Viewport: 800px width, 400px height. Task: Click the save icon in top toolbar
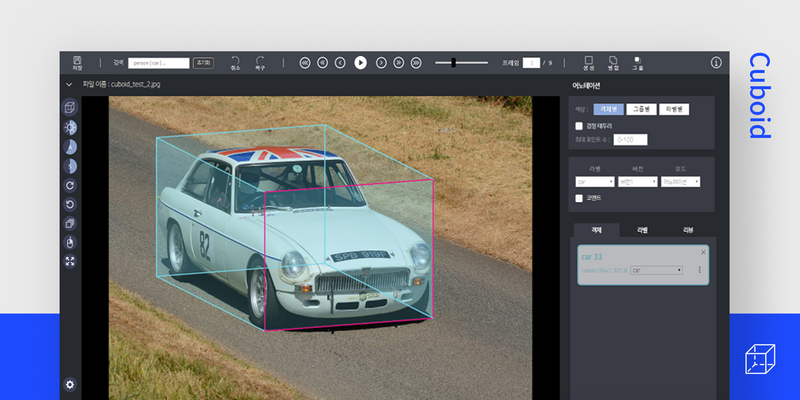tap(78, 62)
